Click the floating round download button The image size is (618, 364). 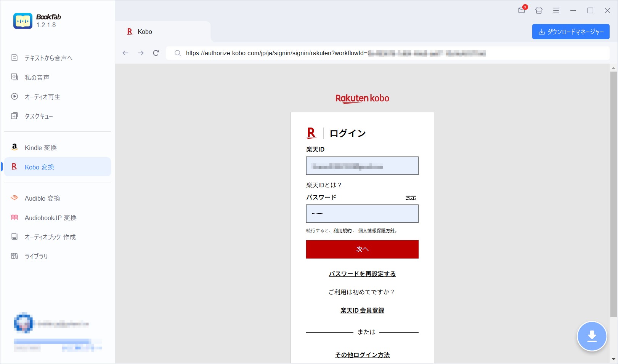(x=592, y=336)
